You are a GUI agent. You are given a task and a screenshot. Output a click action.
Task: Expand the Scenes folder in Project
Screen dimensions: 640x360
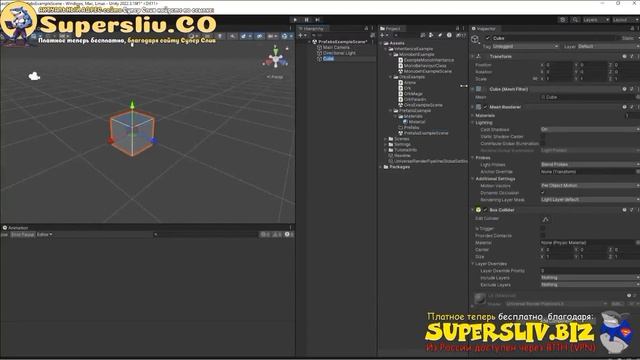pyautogui.click(x=386, y=139)
